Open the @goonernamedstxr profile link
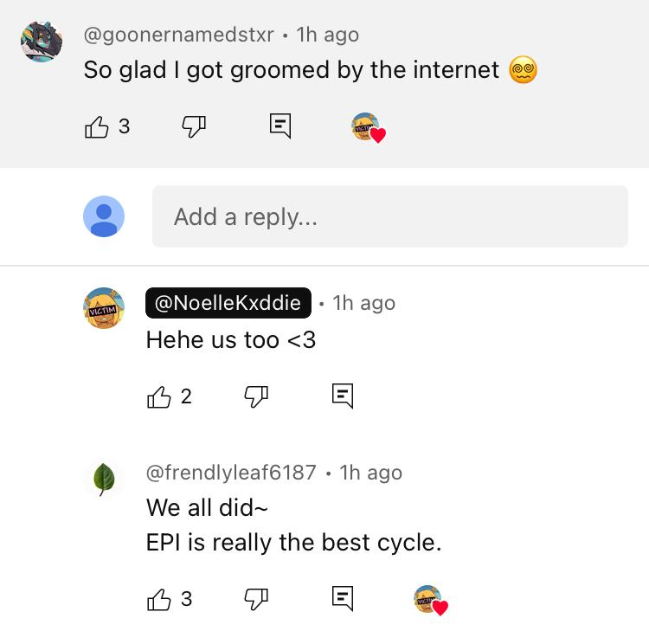The height and width of the screenshot is (644, 649). pyautogui.click(x=178, y=35)
